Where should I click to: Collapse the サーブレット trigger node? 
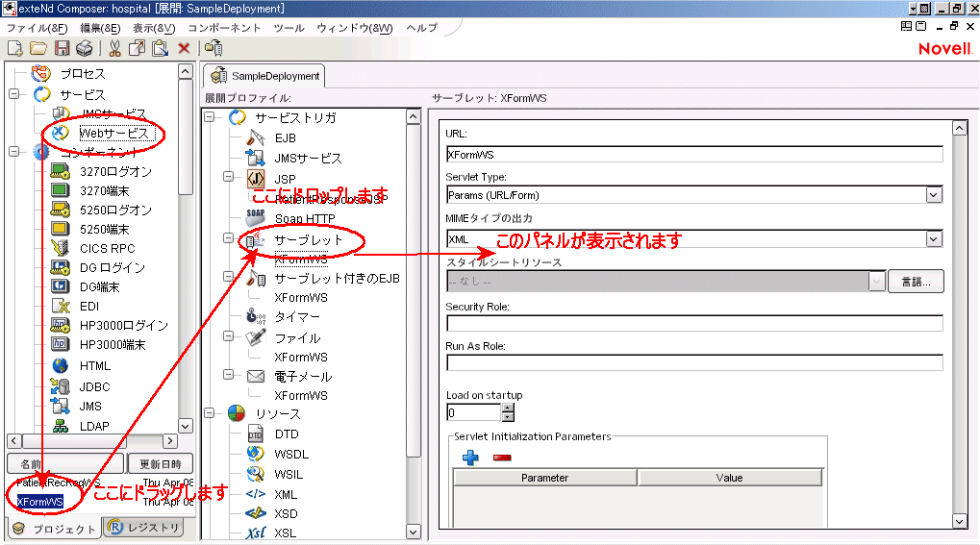coord(229,238)
